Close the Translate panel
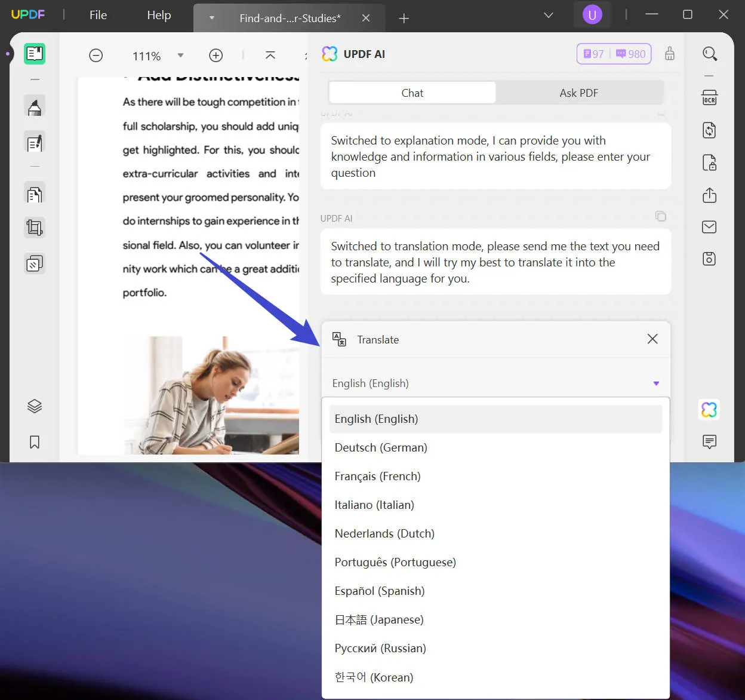The width and height of the screenshot is (745, 700). tap(652, 339)
